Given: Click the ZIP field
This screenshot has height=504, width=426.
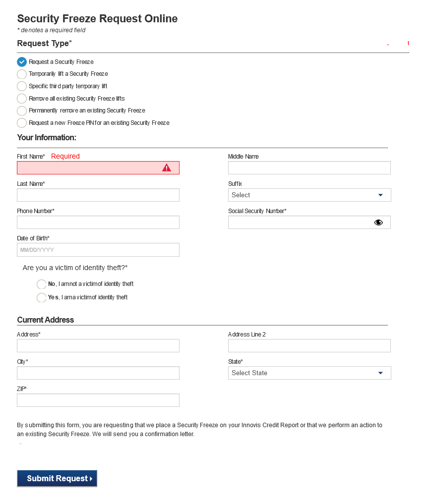Looking at the screenshot, I should coord(98,400).
